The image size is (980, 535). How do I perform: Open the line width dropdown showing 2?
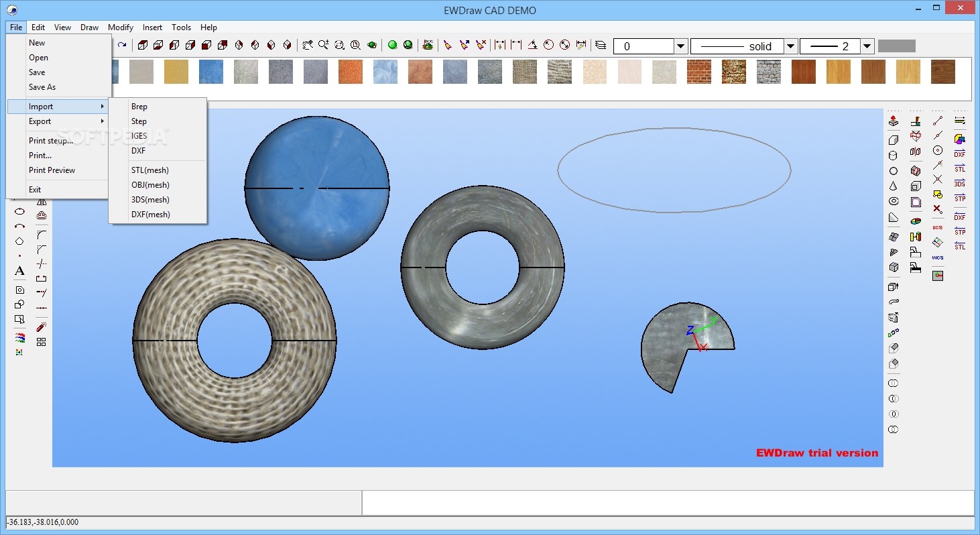867,46
